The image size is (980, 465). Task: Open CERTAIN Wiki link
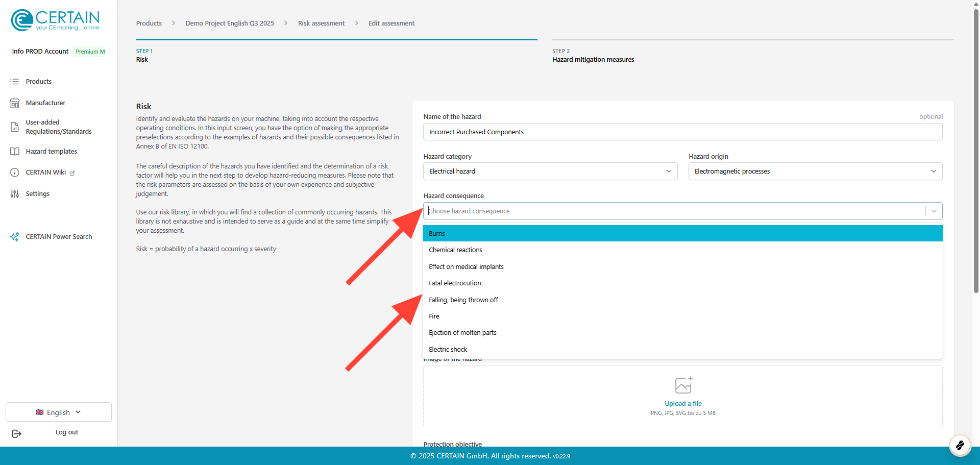click(x=46, y=173)
